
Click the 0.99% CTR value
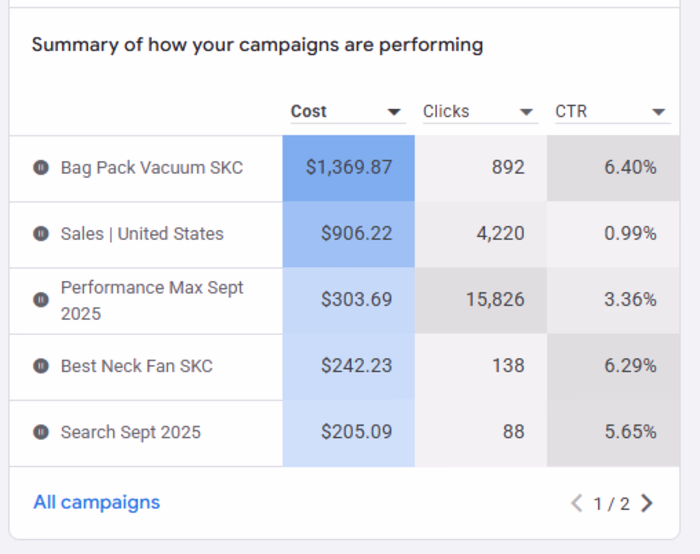(x=630, y=233)
